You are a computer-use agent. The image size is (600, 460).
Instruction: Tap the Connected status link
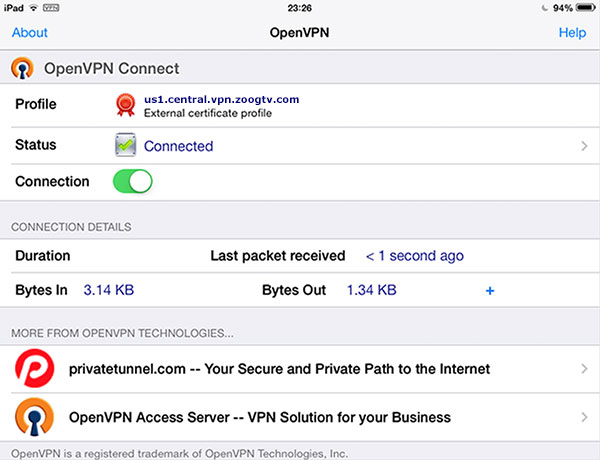(178, 146)
